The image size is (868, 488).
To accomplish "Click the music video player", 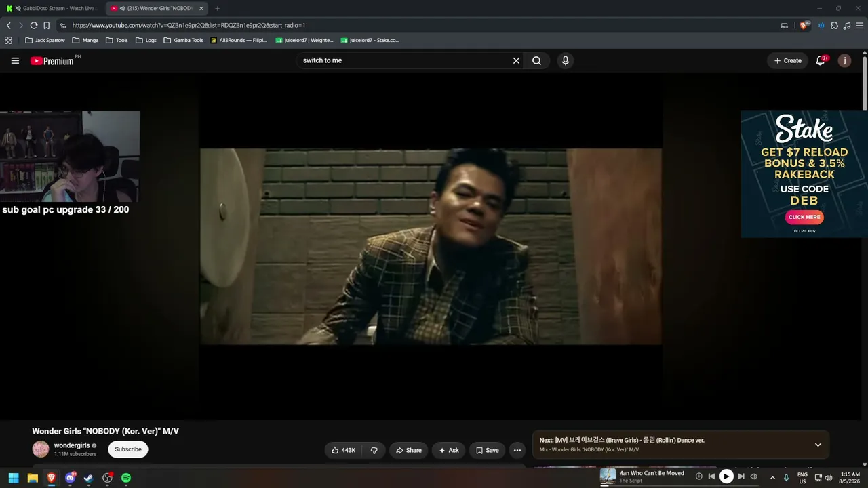I will tap(431, 247).
